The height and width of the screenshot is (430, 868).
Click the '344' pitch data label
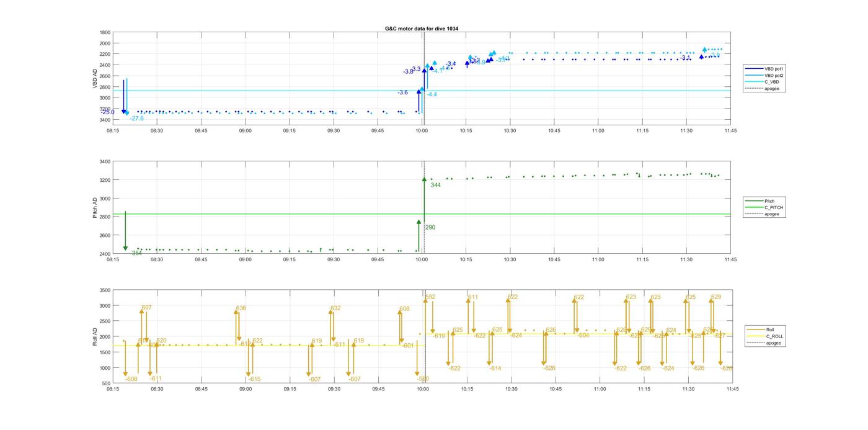(x=435, y=185)
